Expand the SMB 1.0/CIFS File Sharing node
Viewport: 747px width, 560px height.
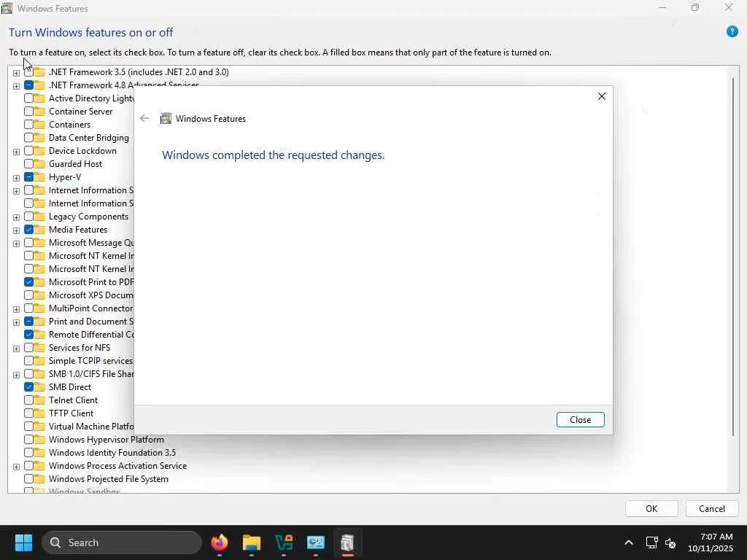[x=16, y=375]
